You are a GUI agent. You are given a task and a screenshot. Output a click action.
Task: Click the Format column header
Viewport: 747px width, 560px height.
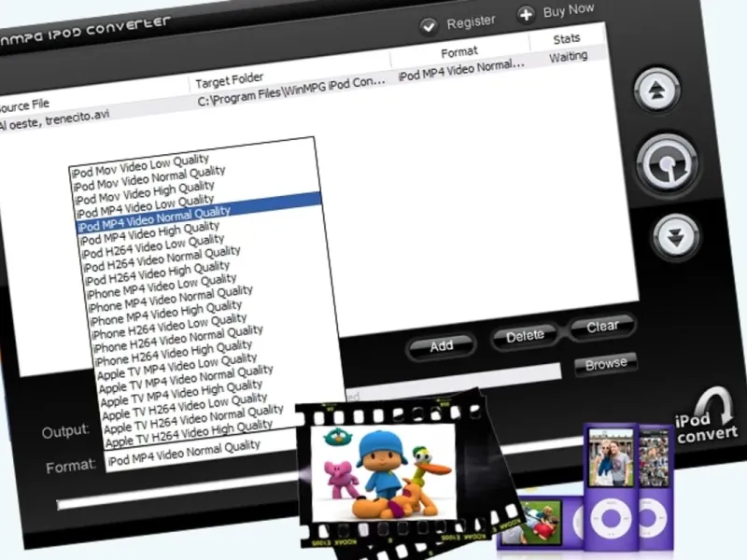pyautogui.click(x=459, y=51)
